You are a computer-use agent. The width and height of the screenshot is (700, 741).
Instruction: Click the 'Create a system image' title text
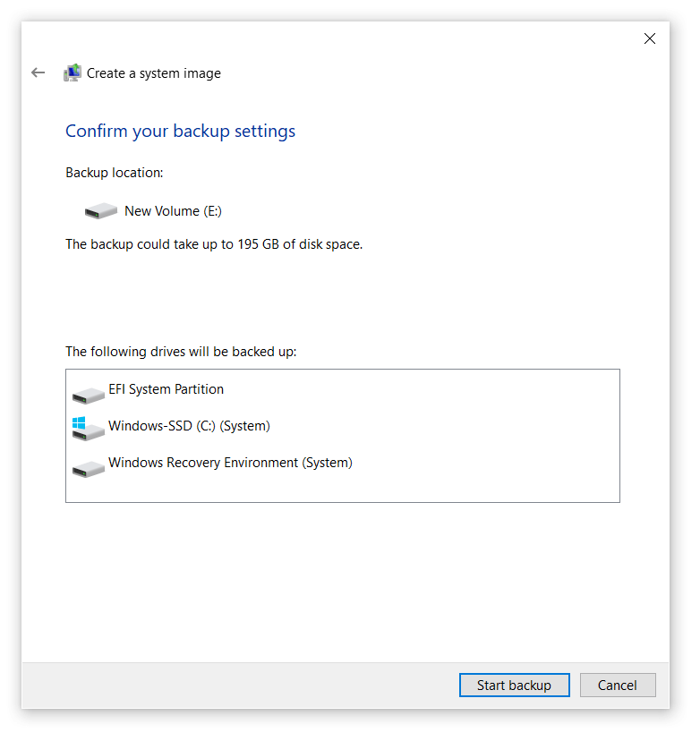pos(154,73)
